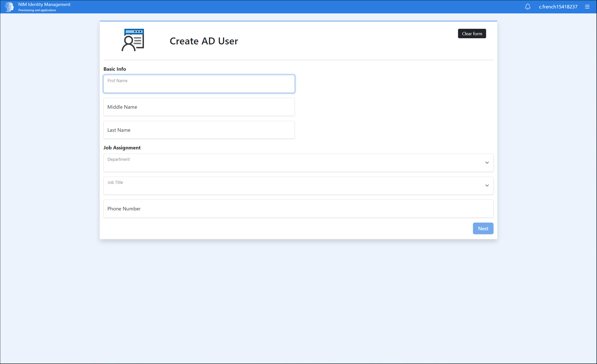The height and width of the screenshot is (364, 597).
Task: Click the Job Assignment section label
Action: (122, 148)
